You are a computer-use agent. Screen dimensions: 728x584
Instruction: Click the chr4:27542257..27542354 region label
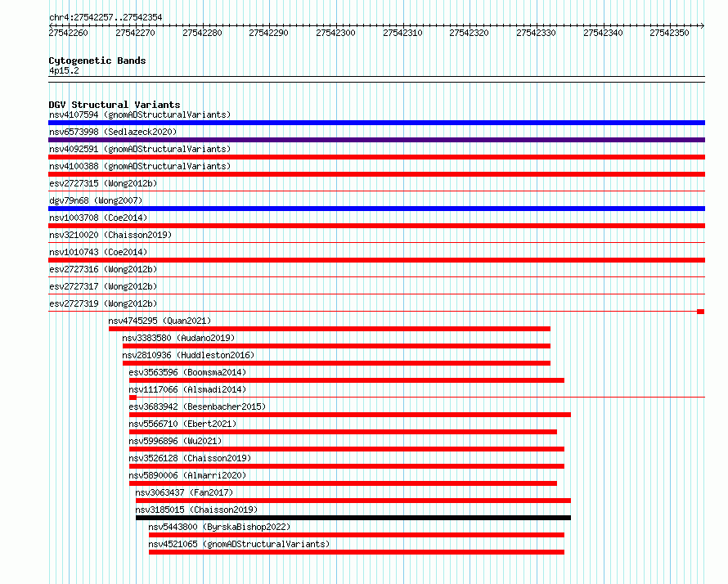coord(106,18)
